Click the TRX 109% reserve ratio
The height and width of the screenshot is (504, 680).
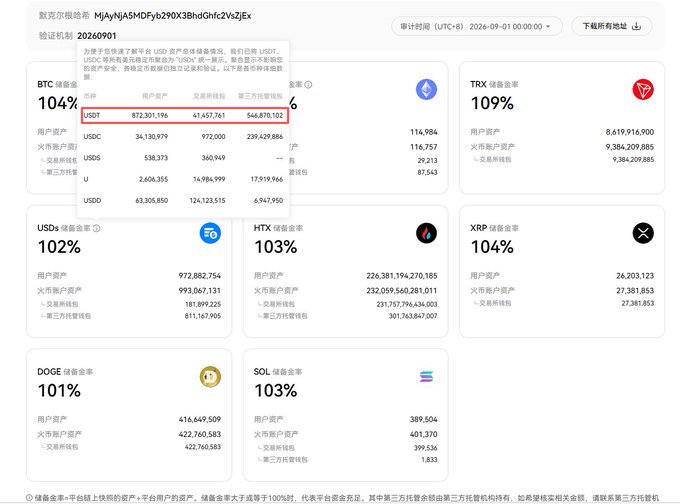[492, 103]
